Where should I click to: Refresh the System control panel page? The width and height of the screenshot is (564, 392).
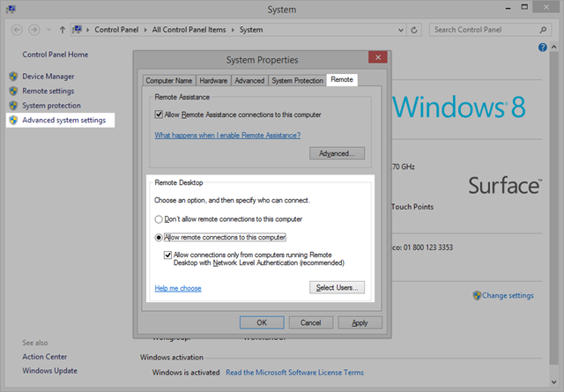(x=414, y=30)
